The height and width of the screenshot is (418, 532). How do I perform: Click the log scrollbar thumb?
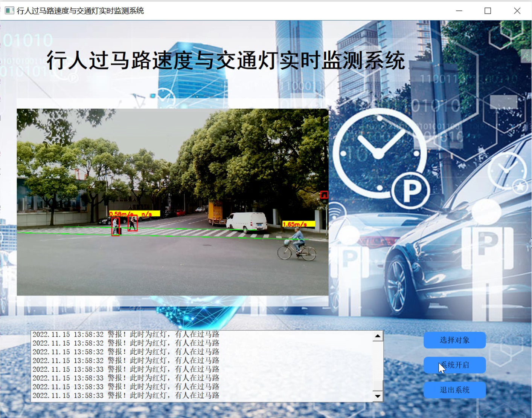(x=378, y=385)
